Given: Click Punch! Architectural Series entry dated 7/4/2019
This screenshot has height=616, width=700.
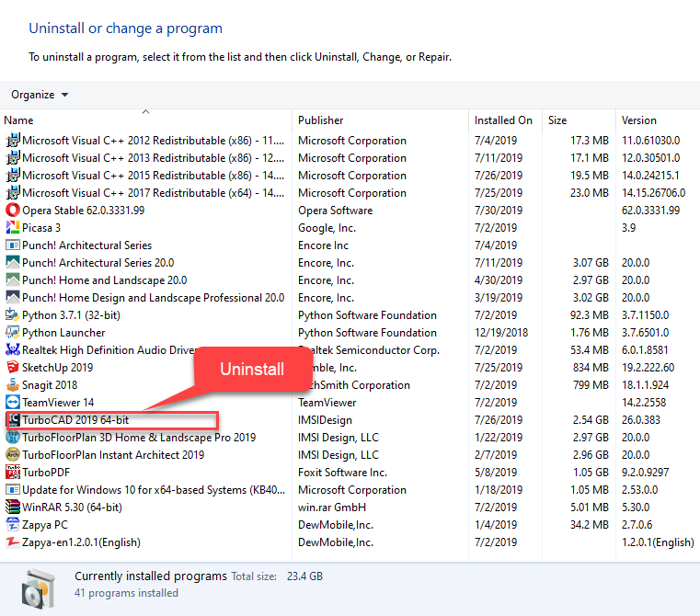Looking at the screenshot, I should 86,245.
